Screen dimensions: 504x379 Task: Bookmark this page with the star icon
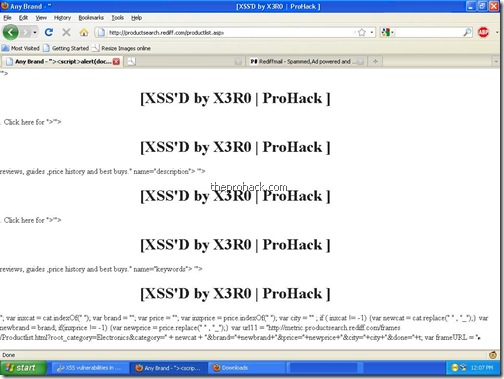pyautogui.click(x=362, y=32)
